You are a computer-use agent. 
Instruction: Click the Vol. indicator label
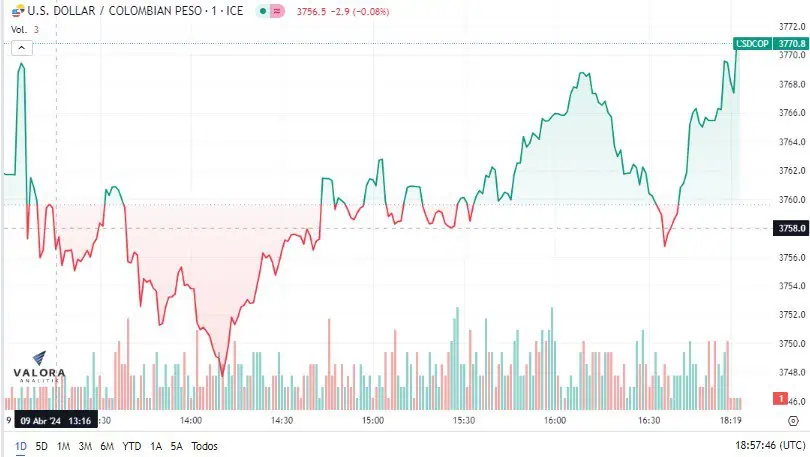point(19,29)
